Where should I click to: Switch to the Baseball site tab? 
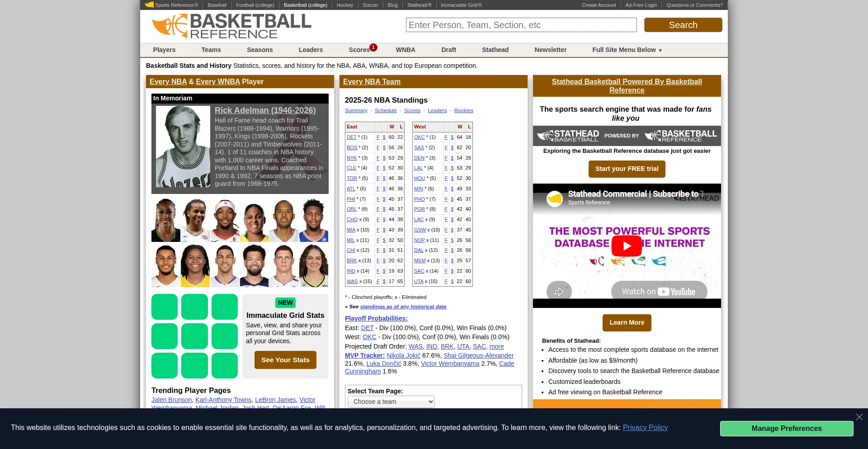tap(217, 5)
